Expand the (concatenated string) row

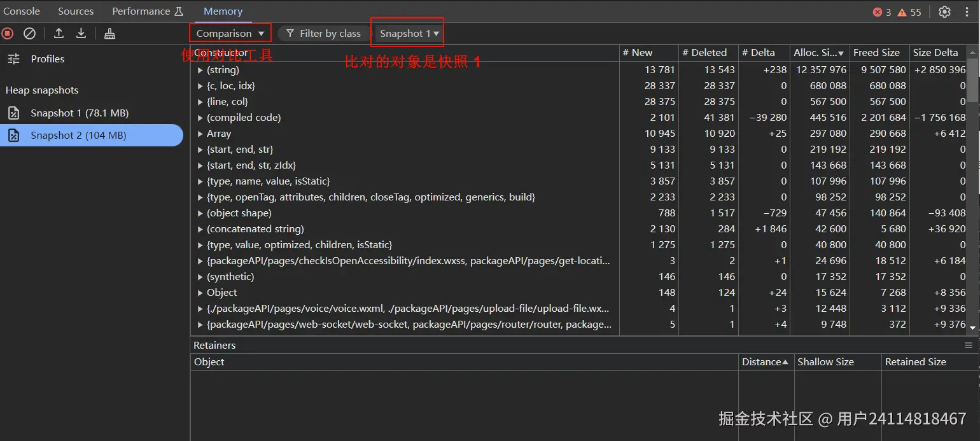[x=200, y=229]
